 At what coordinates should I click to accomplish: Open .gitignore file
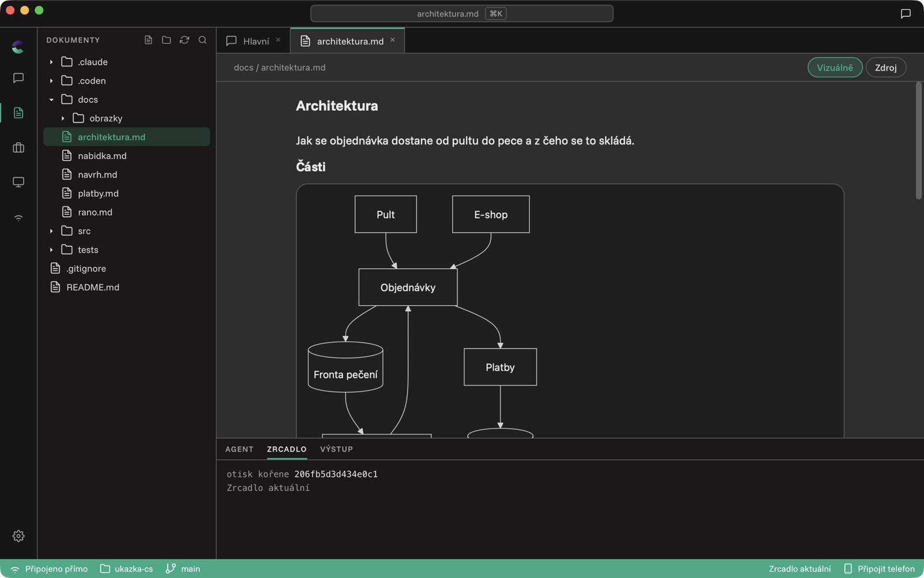pyautogui.click(x=126, y=269)
